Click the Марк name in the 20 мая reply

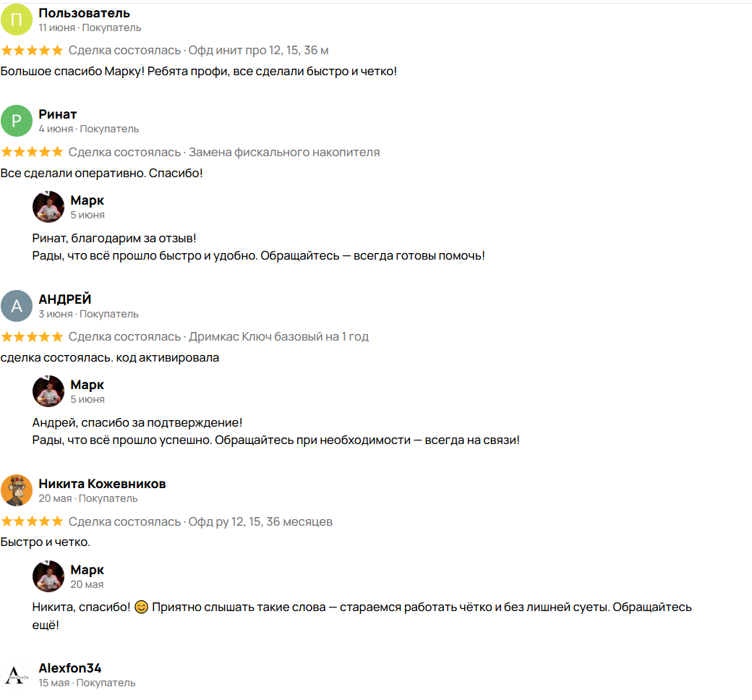[87, 570]
